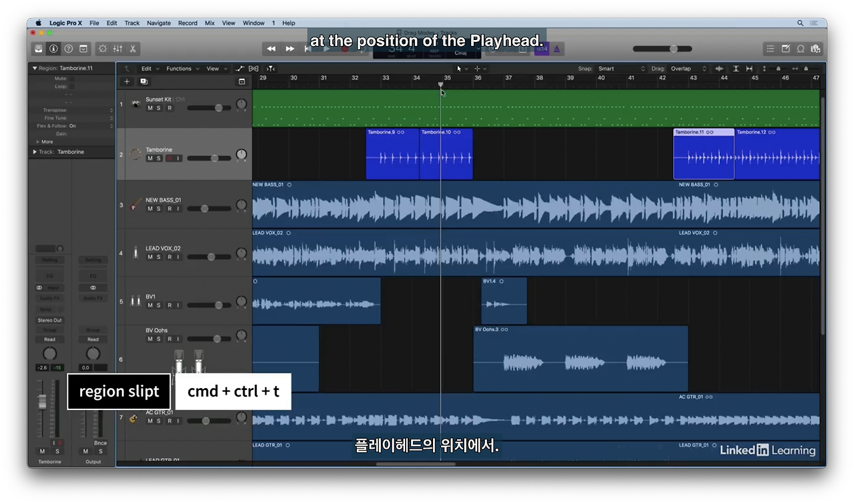The image size is (854, 504).
Task: Open the Pointer tool menu
Action: coord(462,69)
